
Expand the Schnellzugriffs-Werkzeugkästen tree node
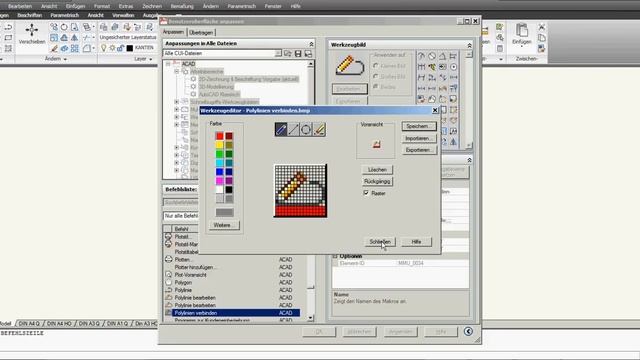click(177, 102)
